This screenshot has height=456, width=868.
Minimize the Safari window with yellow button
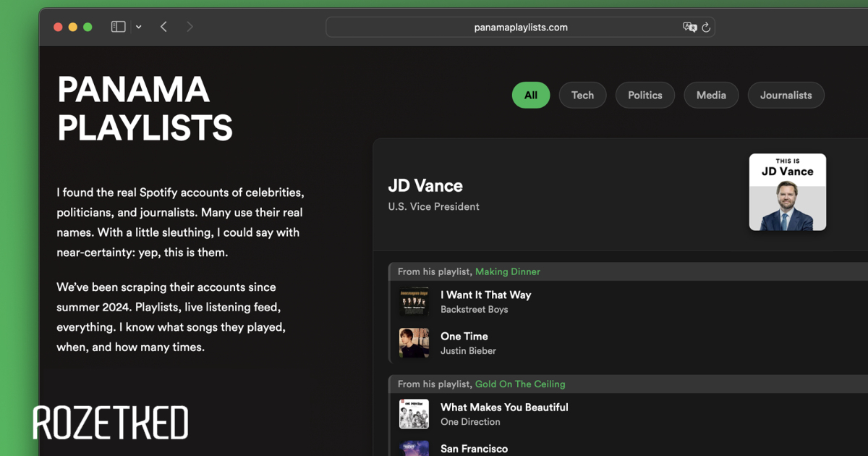(x=72, y=27)
